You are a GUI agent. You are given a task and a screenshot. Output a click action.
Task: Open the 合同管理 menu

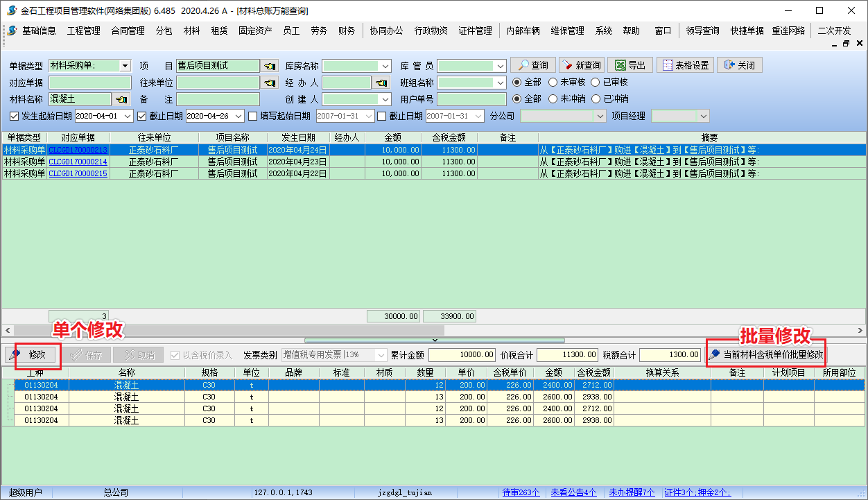point(128,31)
